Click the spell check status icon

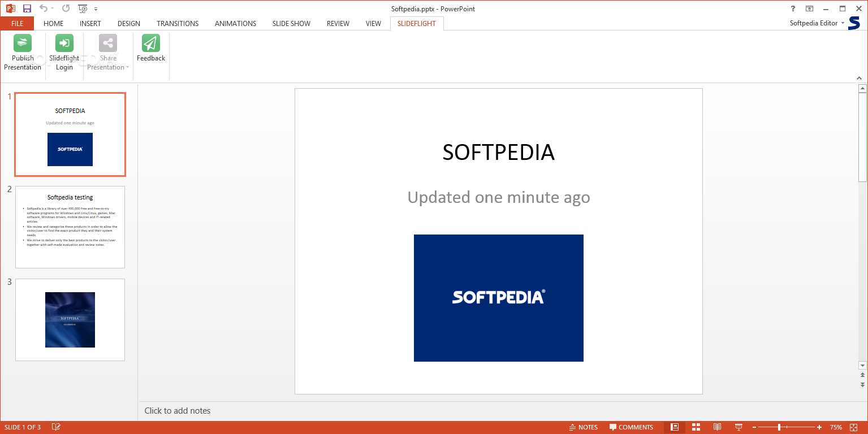pos(57,427)
